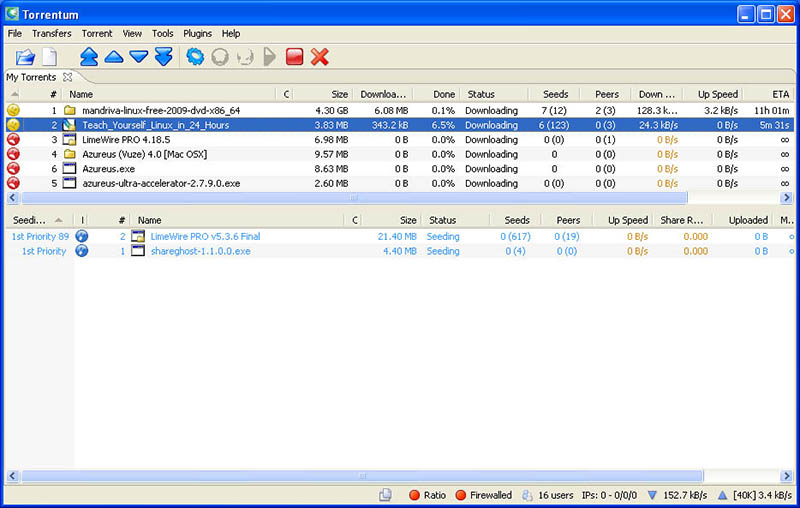Open the View menu
Screen dimensions: 800x508
pos(132,33)
